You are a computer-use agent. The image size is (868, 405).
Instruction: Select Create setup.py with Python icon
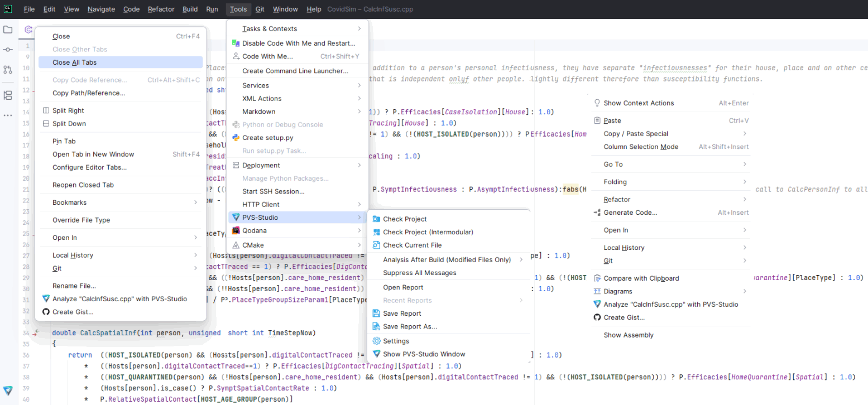coord(267,138)
